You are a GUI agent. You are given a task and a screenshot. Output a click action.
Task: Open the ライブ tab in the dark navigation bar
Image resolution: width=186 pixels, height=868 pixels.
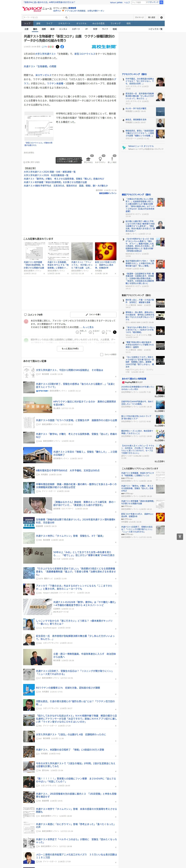pos(49,23)
